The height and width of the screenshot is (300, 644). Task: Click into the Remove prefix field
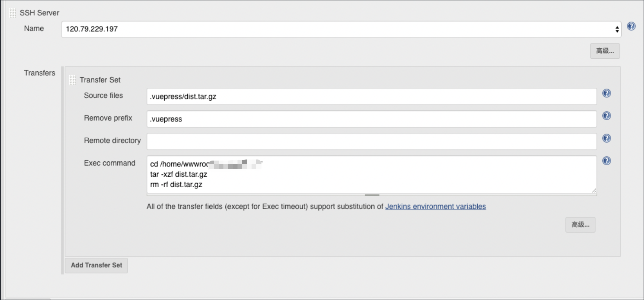371,119
